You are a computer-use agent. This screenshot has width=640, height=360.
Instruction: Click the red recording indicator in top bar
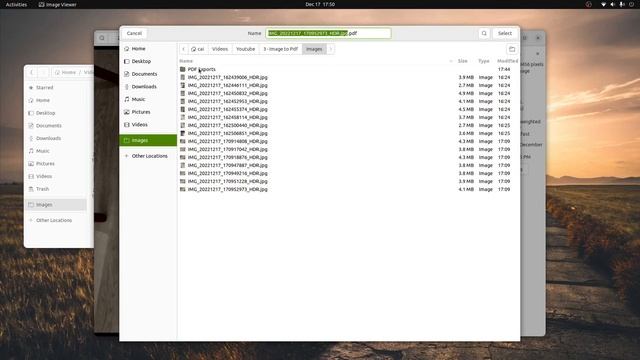pyautogui.click(x=589, y=4)
